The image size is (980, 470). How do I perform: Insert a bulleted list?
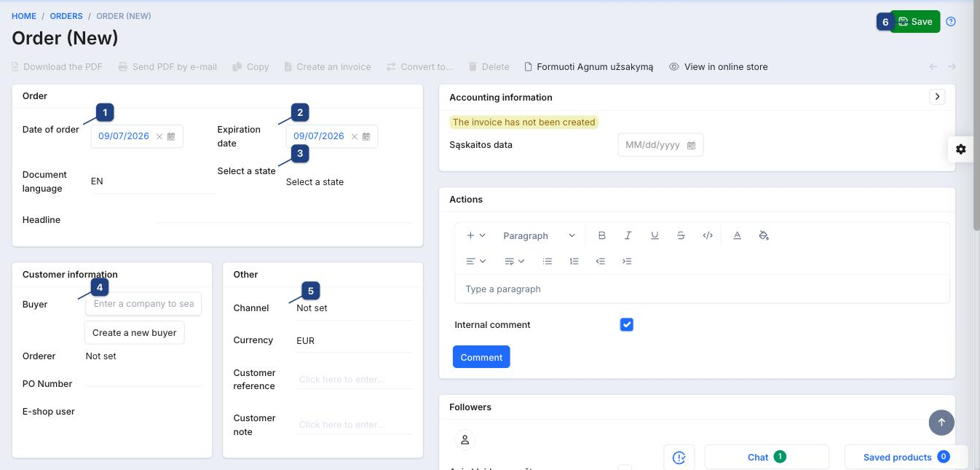[548, 261]
